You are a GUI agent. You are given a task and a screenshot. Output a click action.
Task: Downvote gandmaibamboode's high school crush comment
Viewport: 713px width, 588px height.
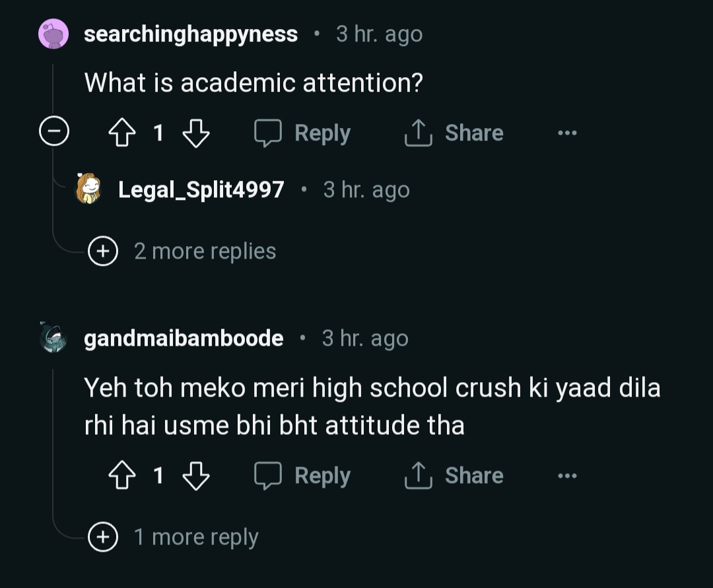pyautogui.click(x=195, y=476)
